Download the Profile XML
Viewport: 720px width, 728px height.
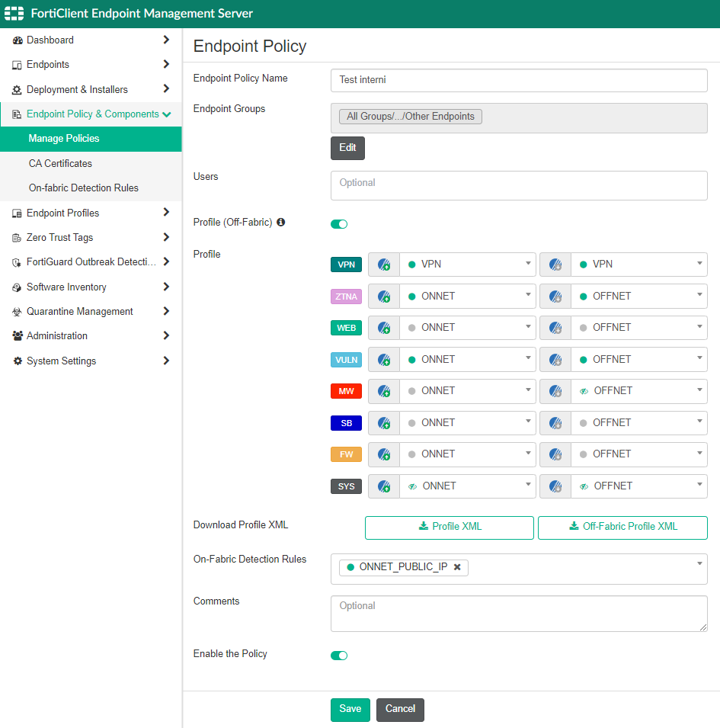tap(449, 528)
